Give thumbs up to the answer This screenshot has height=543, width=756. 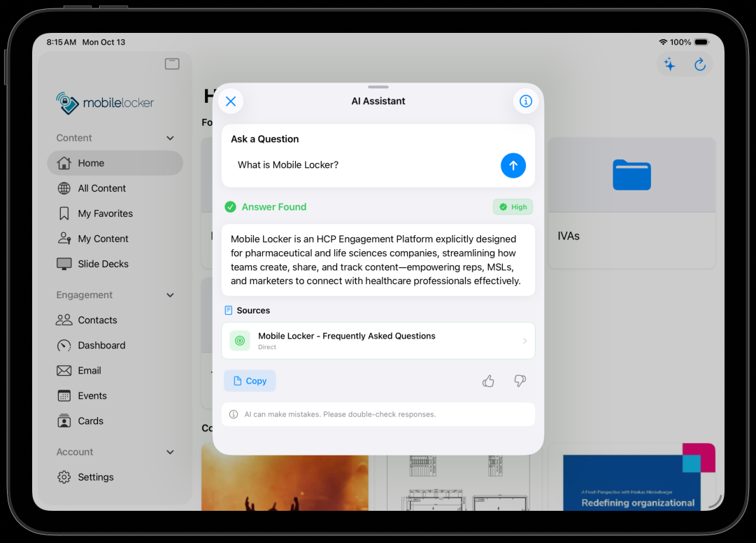pyautogui.click(x=488, y=381)
